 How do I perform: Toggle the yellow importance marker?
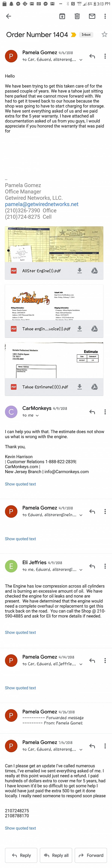click(x=73, y=35)
